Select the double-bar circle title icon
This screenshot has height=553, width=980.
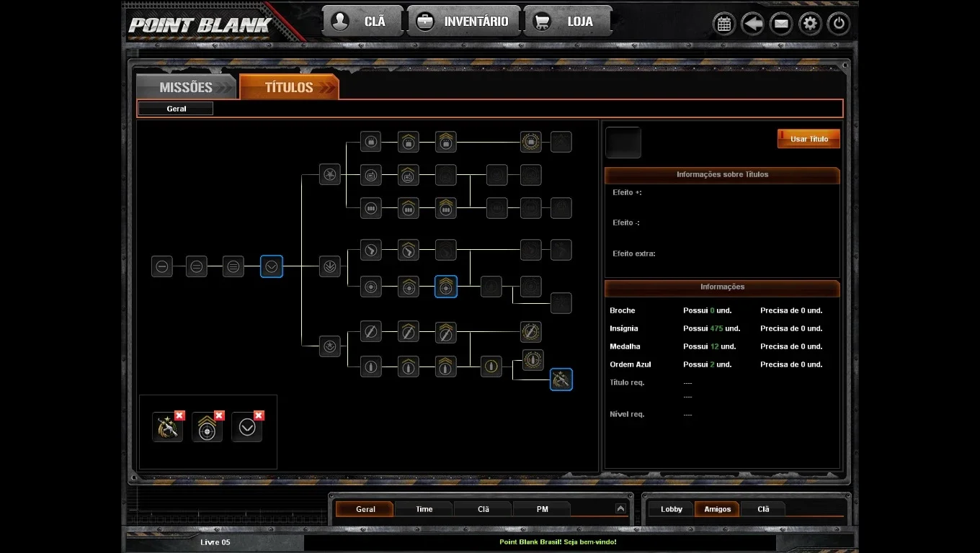click(196, 266)
